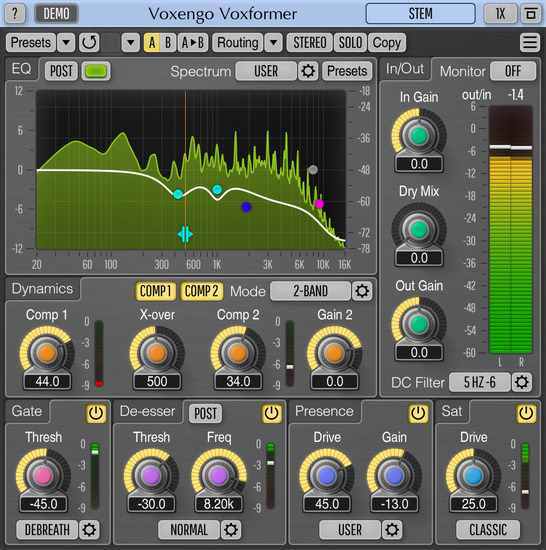Screen dimensions: 546x550
Task: Toggle the green EQ enable button
Action: tap(96, 71)
